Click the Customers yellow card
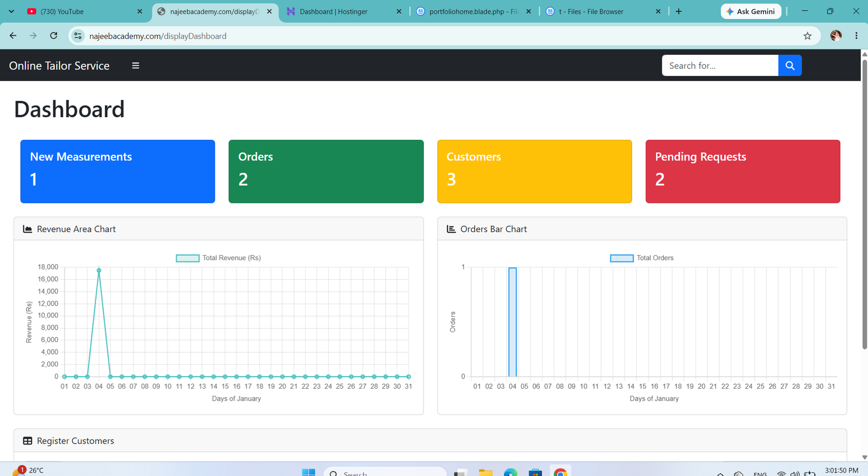 [534, 171]
